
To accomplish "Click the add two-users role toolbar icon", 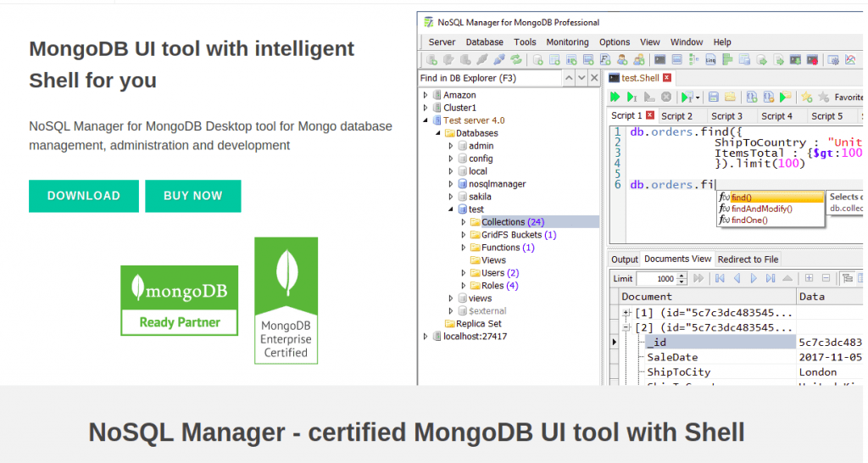I will click(x=639, y=60).
